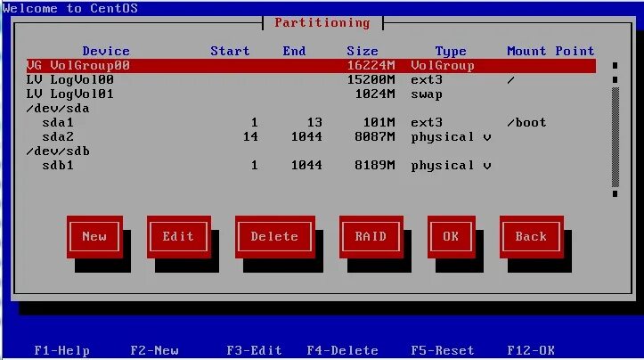The height and width of the screenshot is (360, 644).
Task: Click the End column header
Action: coord(294,51)
